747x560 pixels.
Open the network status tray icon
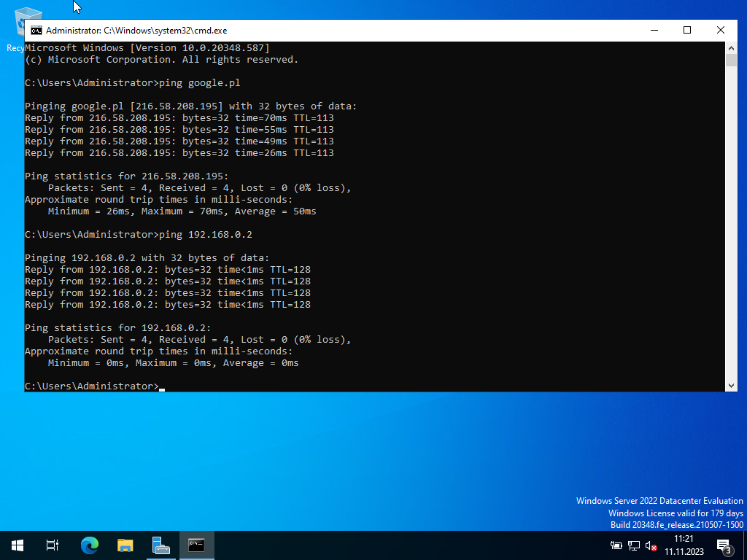[634, 545]
